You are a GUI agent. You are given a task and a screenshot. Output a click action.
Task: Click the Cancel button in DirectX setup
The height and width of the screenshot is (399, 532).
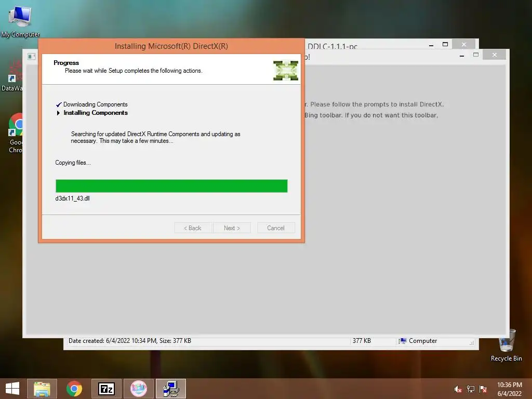tap(276, 228)
